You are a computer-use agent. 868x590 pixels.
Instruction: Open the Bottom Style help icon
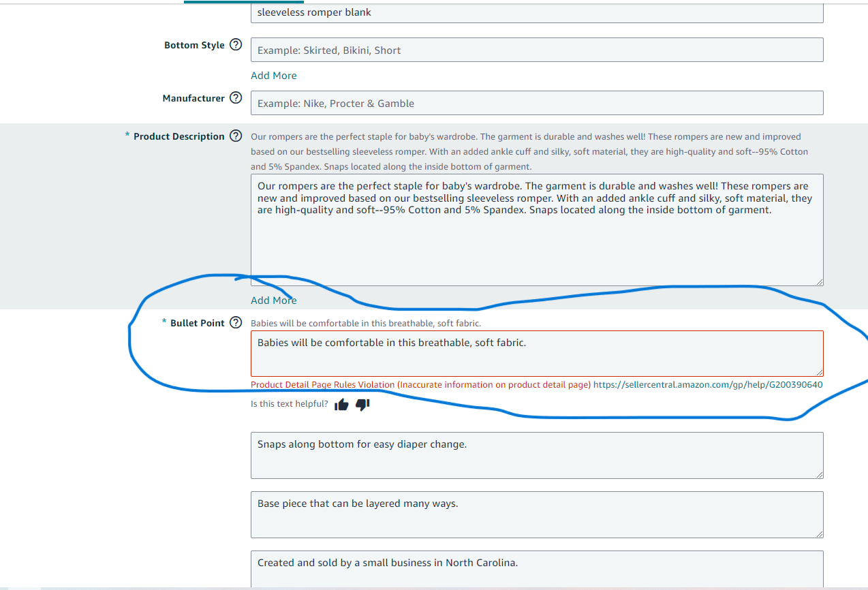tap(236, 45)
